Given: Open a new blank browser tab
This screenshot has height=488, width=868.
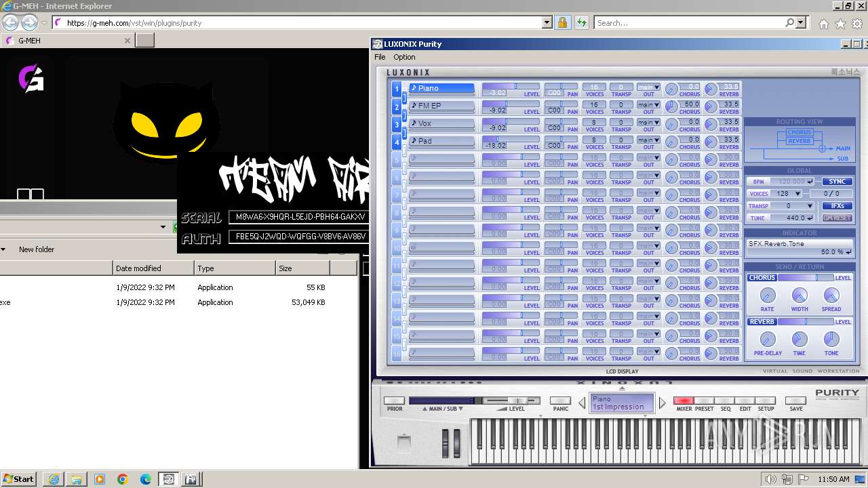Looking at the screenshot, I should click(145, 40).
